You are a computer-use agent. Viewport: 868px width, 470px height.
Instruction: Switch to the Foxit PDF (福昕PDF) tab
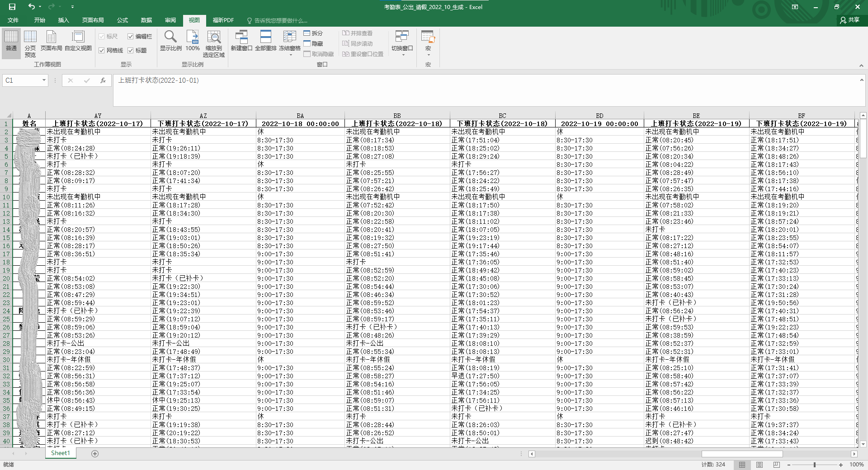(223, 20)
